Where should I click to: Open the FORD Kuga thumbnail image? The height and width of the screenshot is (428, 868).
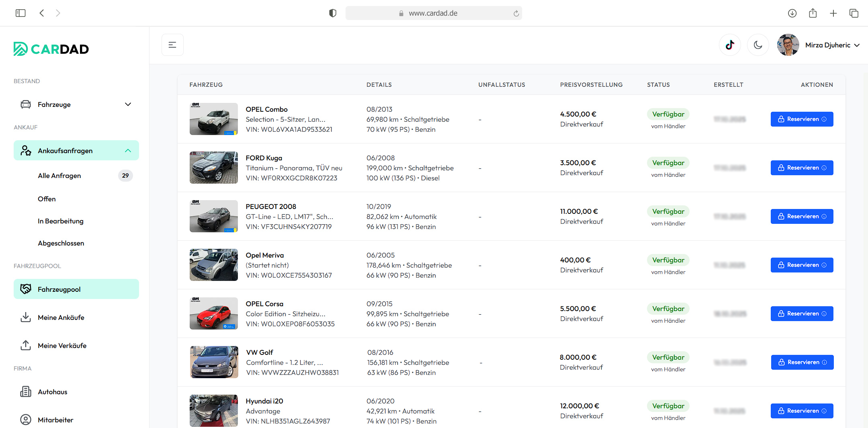click(214, 168)
